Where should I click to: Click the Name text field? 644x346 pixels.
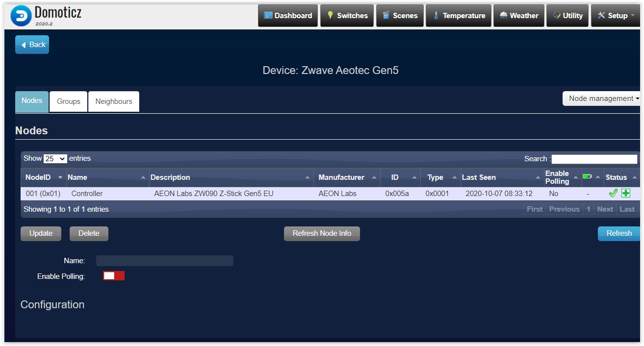pos(165,261)
